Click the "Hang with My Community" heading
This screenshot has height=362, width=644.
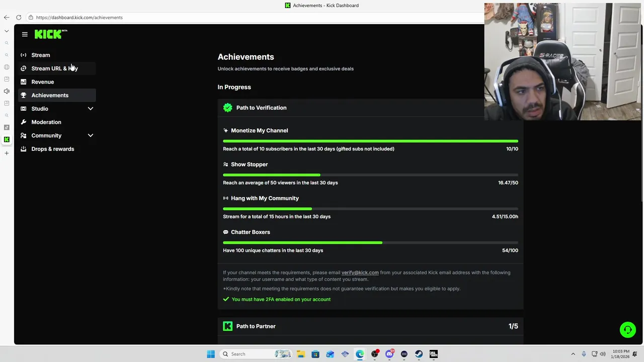click(x=265, y=198)
